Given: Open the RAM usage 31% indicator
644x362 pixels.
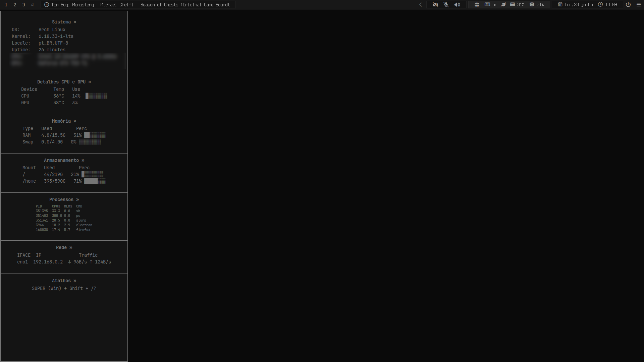Looking at the screenshot, I should 517,5.
